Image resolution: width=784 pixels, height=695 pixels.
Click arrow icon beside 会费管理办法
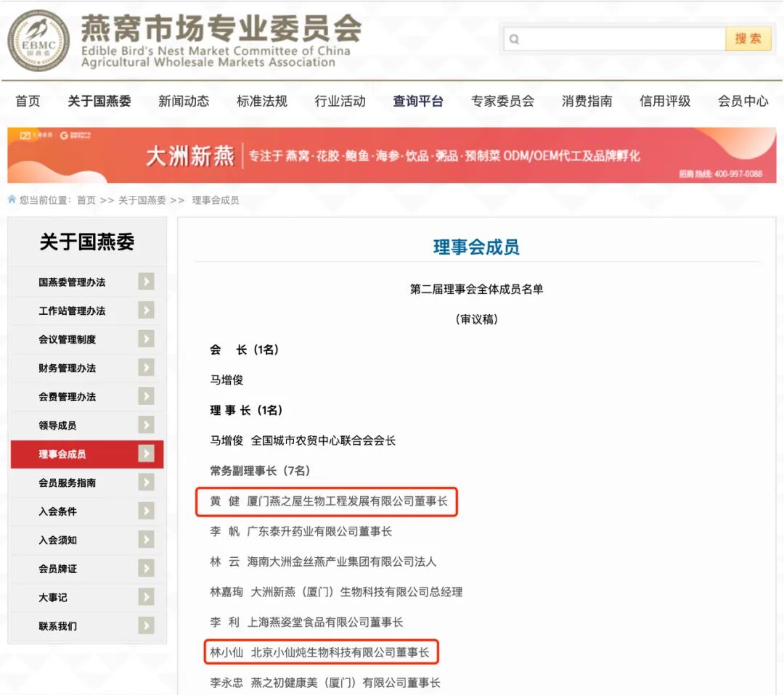[146, 396]
